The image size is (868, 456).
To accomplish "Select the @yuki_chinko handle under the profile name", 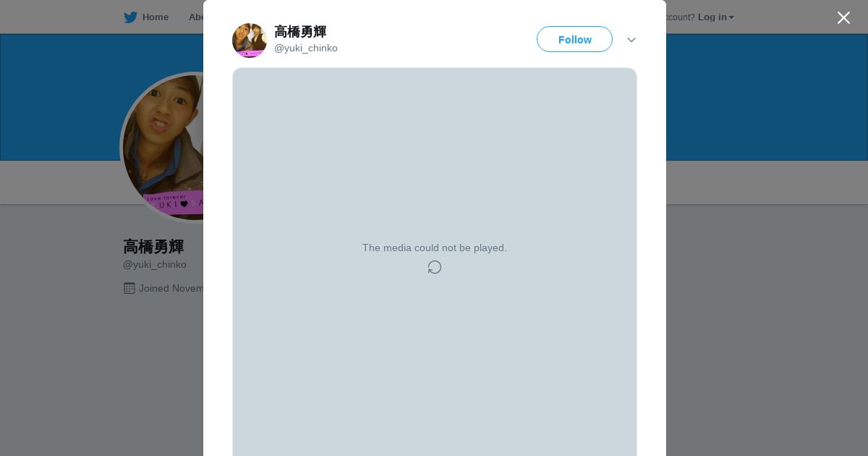I will 155,265.
